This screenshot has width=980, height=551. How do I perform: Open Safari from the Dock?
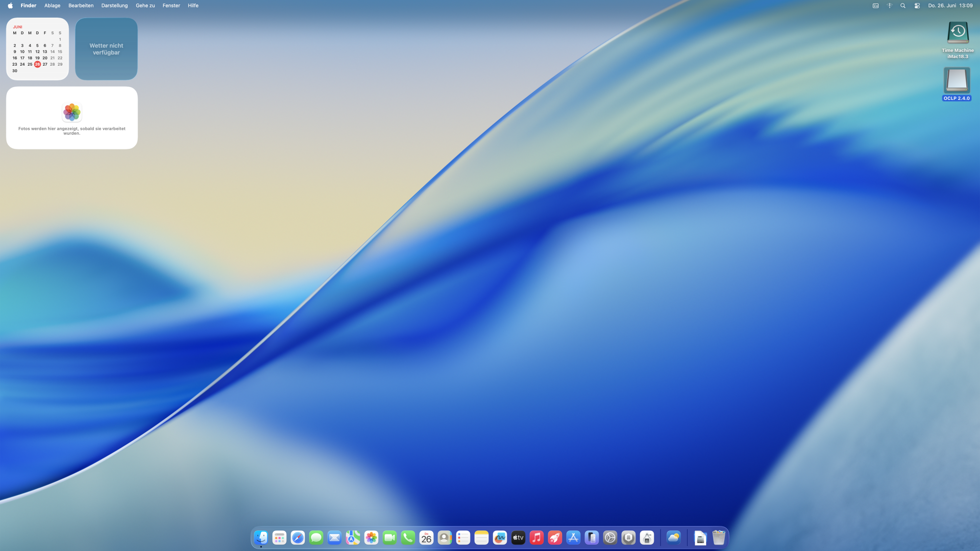tap(297, 538)
